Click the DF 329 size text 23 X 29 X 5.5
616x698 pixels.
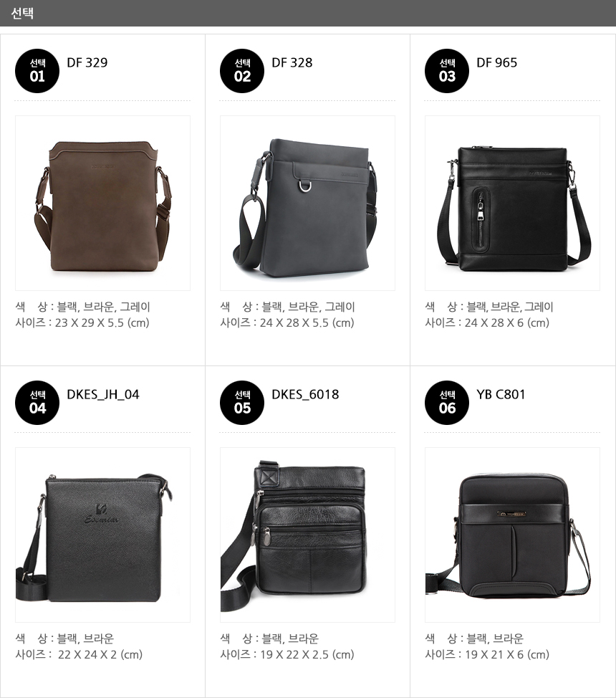(90, 322)
